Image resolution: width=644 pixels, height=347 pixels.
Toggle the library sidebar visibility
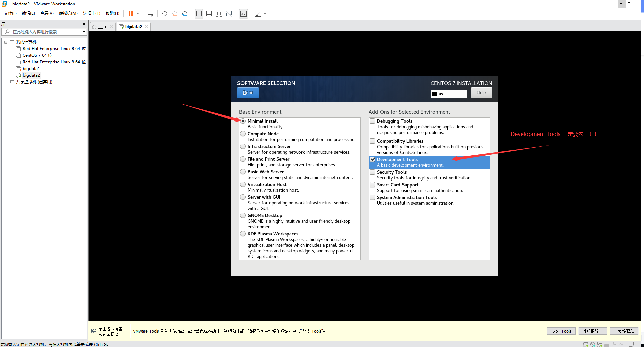199,14
